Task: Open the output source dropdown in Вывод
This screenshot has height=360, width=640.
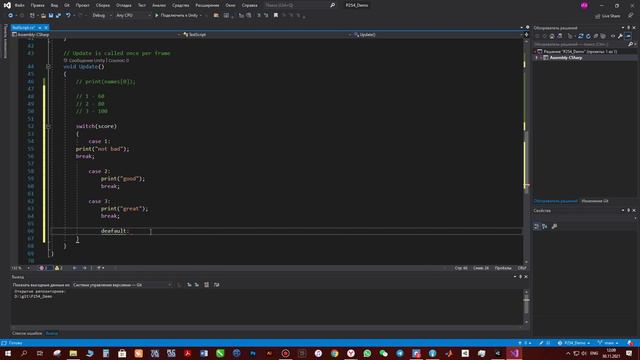Action: [x=122, y=285]
